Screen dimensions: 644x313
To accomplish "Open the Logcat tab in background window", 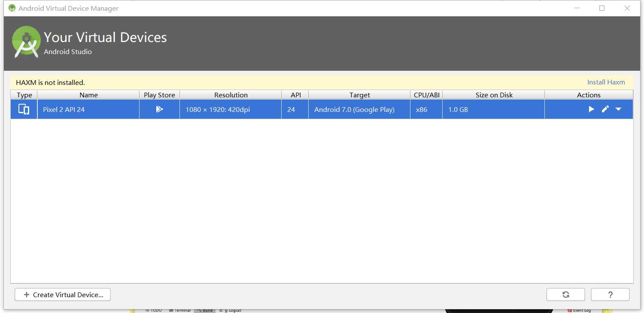I will 230,310.
